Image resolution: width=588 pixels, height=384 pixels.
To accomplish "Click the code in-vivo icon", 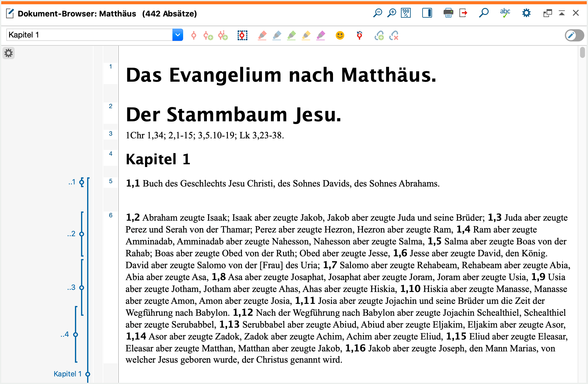I will tap(223, 36).
